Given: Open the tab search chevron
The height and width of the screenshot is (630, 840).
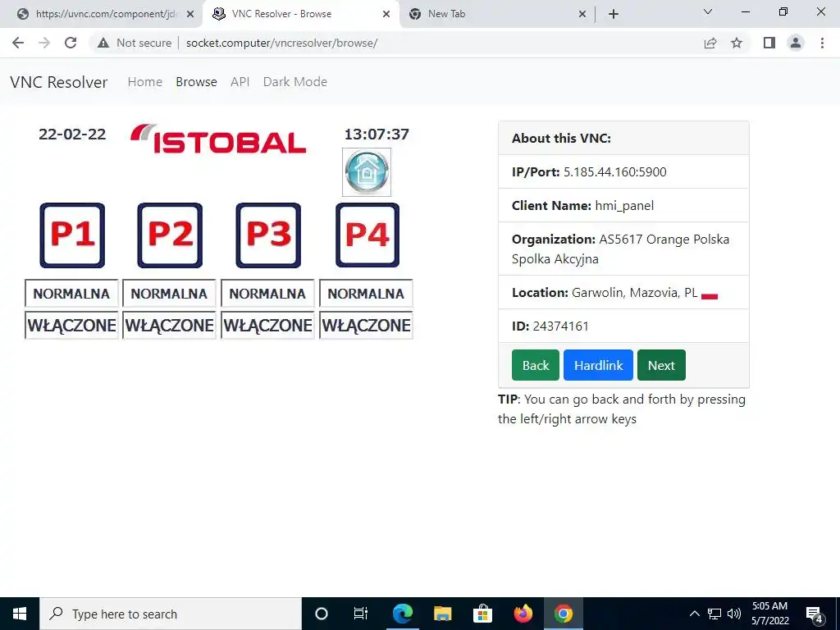Looking at the screenshot, I should click(708, 11).
